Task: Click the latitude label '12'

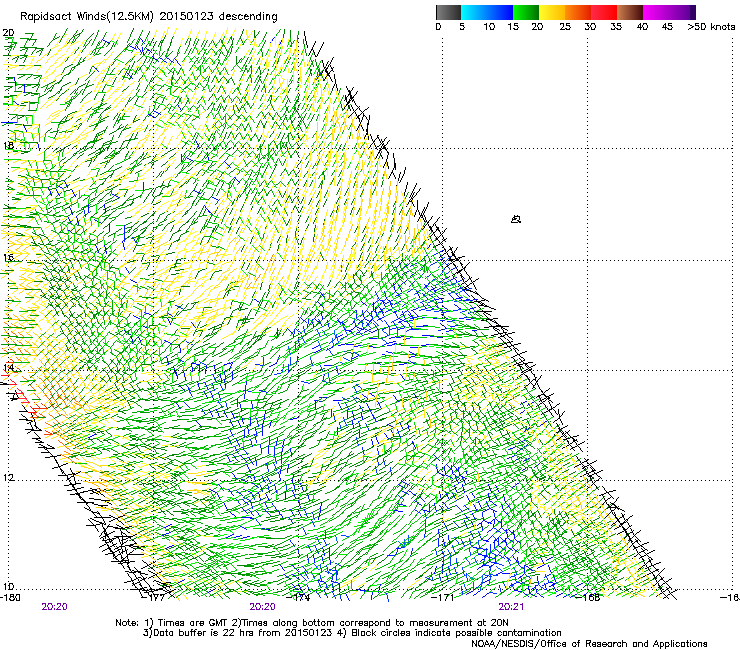Action: (x=8, y=478)
